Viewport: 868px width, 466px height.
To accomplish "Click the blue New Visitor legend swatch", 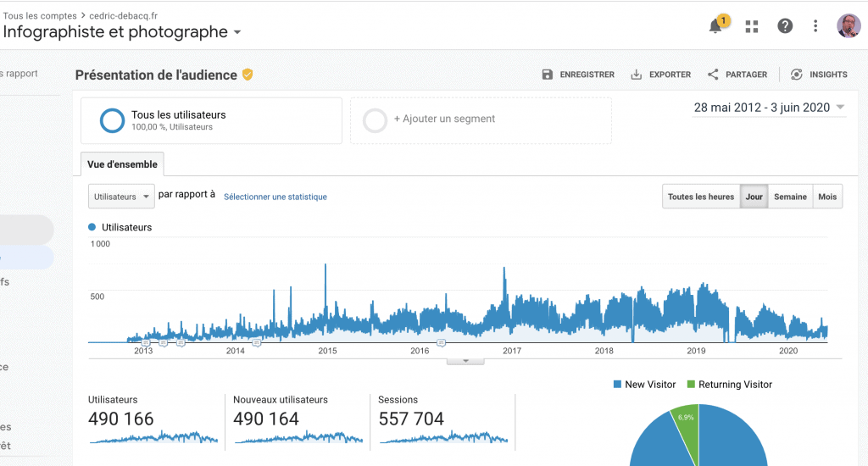I will (x=617, y=384).
